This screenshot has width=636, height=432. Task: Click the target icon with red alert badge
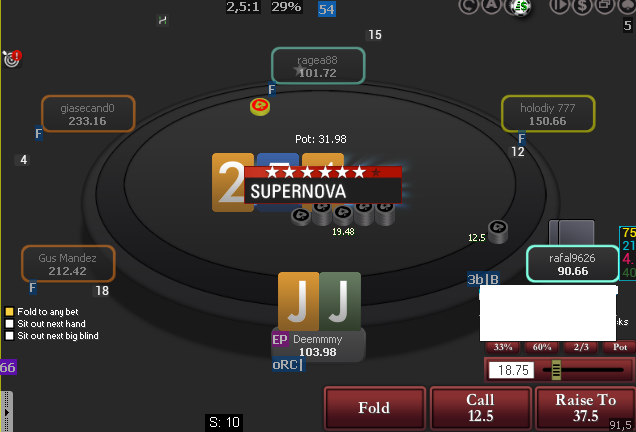point(12,59)
